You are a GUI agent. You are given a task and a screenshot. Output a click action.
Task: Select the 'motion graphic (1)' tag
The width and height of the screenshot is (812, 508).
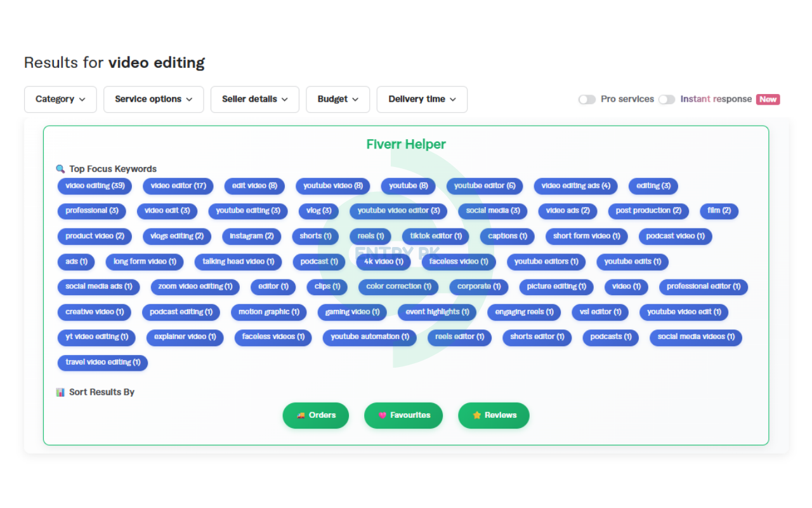pyautogui.click(x=269, y=312)
